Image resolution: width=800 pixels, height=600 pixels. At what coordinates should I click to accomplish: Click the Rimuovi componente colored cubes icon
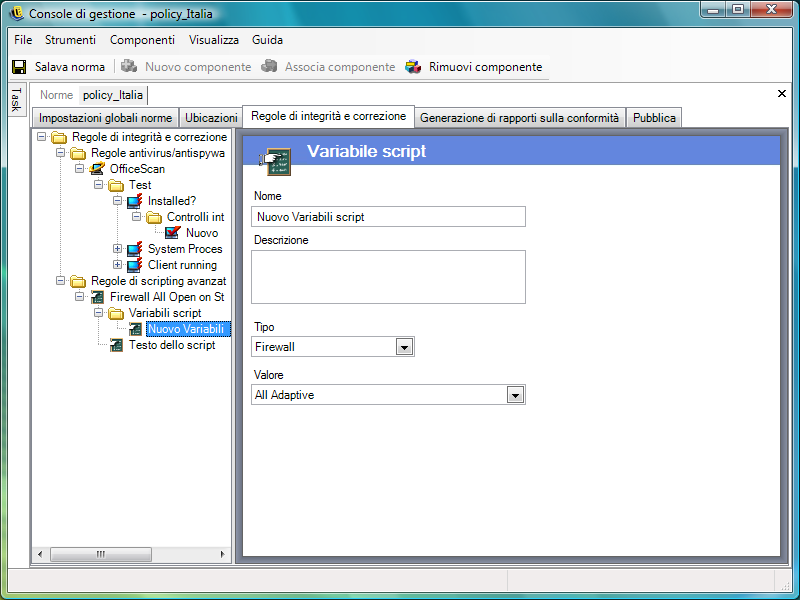[x=413, y=67]
